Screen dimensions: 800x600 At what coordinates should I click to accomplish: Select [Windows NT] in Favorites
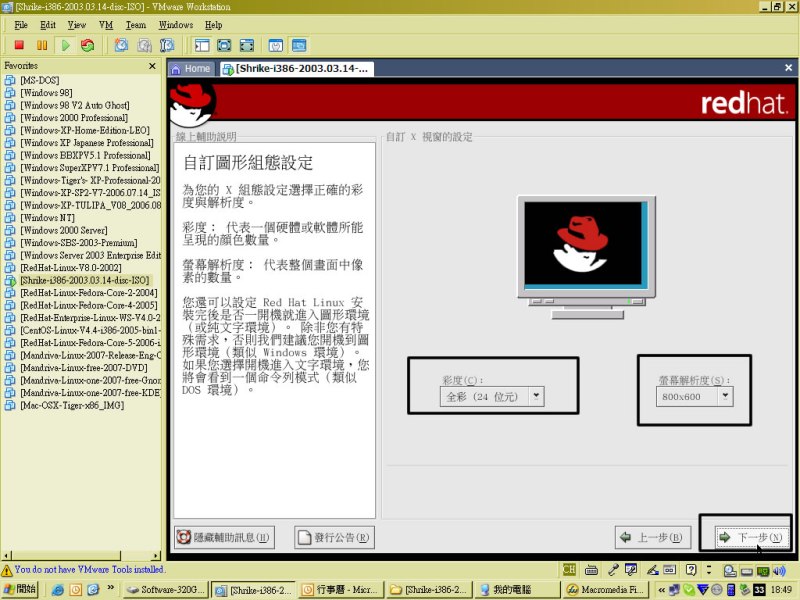pos(47,218)
